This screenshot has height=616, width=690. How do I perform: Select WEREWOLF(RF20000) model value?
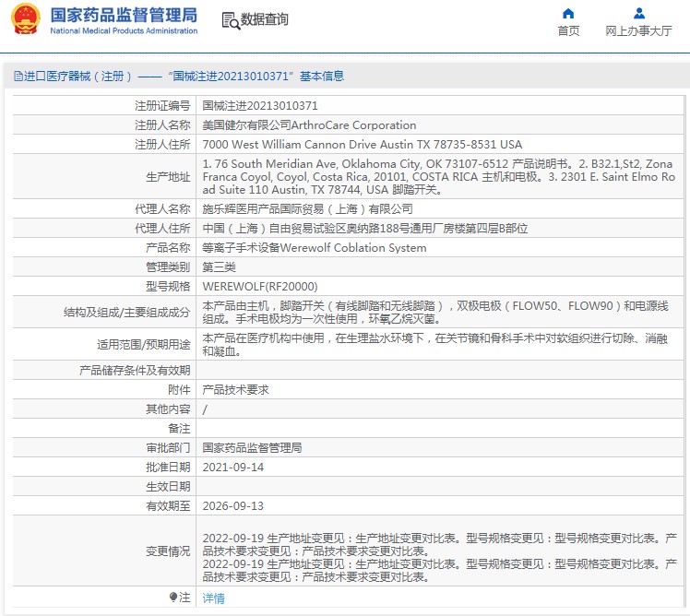pos(260,287)
